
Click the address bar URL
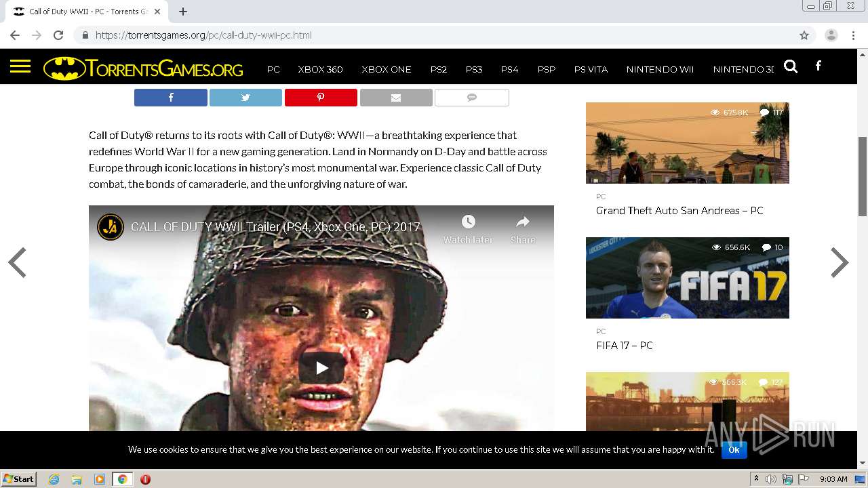(x=203, y=35)
